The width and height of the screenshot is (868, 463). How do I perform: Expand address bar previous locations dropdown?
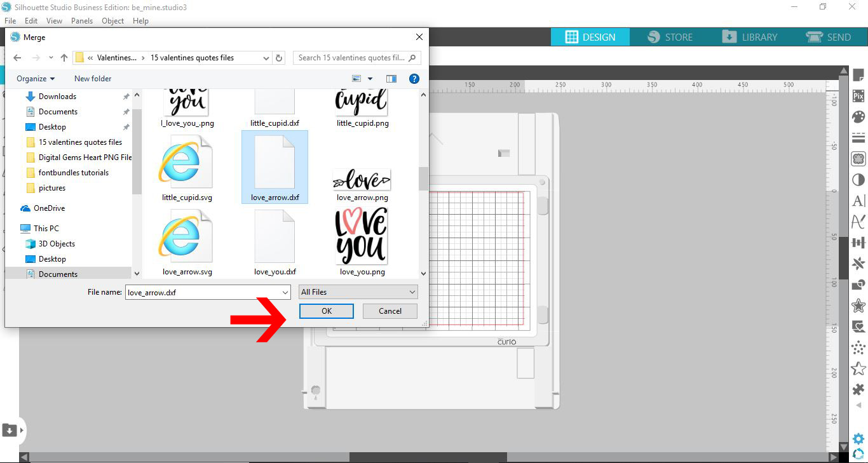point(266,58)
